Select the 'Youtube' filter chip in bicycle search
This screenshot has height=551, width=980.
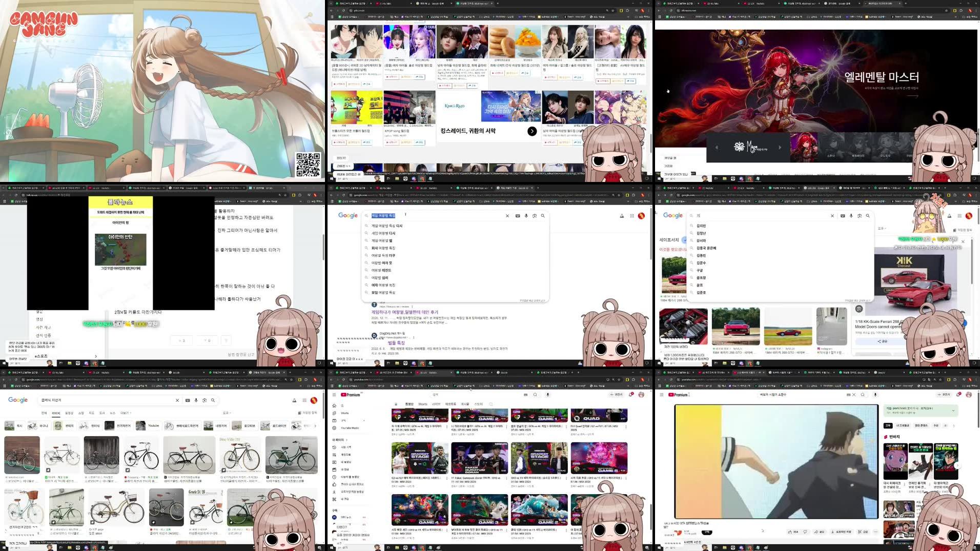pyautogui.click(x=148, y=425)
